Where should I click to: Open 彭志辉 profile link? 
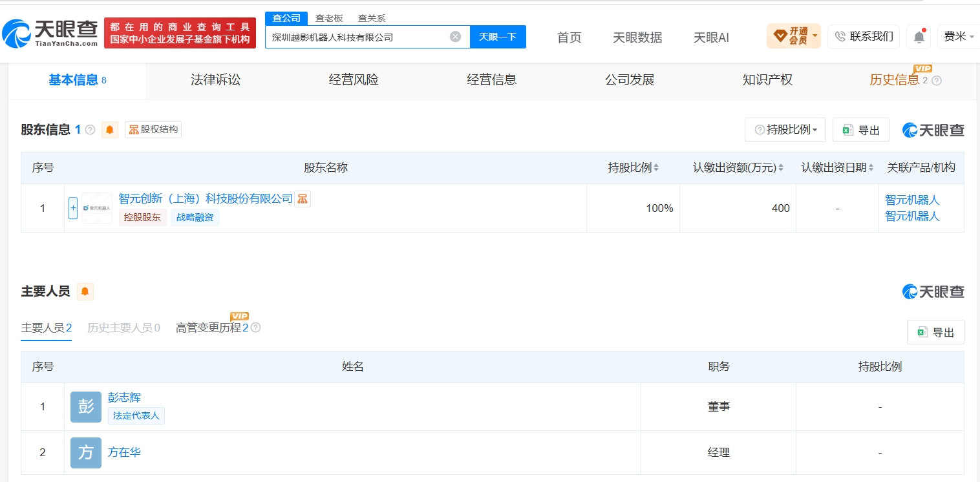click(124, 398)
